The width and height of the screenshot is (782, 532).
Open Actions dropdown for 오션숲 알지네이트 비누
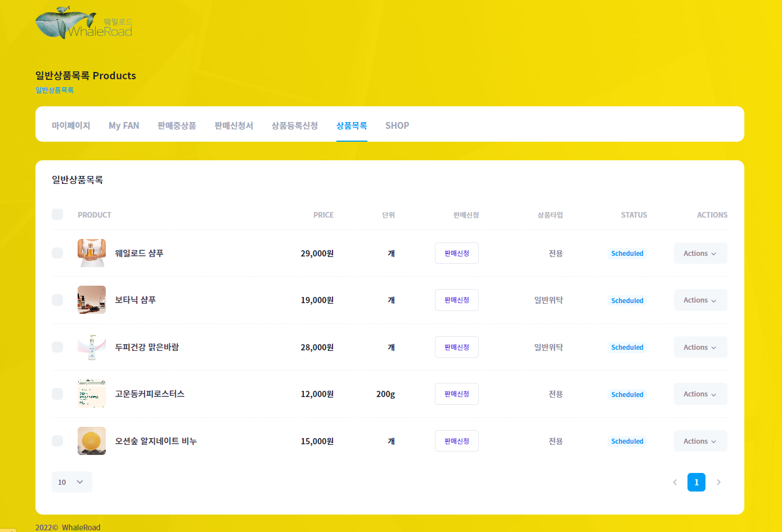(700, 441)
